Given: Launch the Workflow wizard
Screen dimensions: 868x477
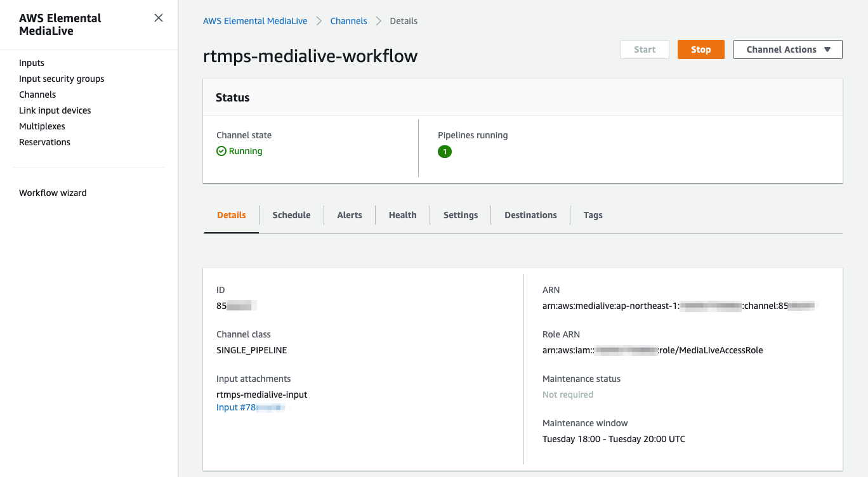Looking at the screenshot, I should pos(53,193).
